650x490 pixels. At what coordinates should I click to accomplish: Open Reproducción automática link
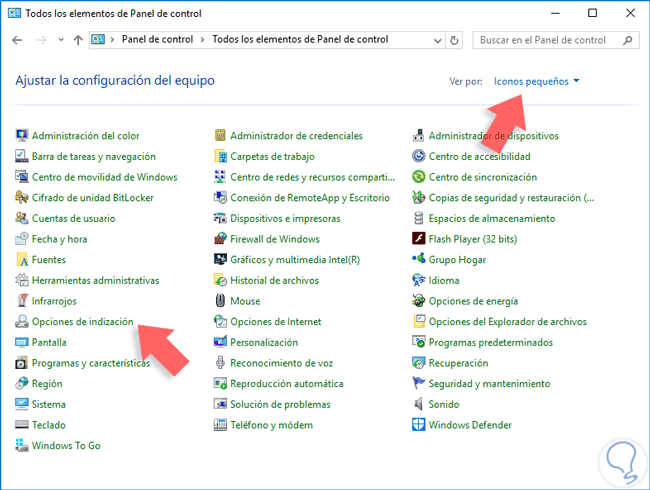pos(286,383)
